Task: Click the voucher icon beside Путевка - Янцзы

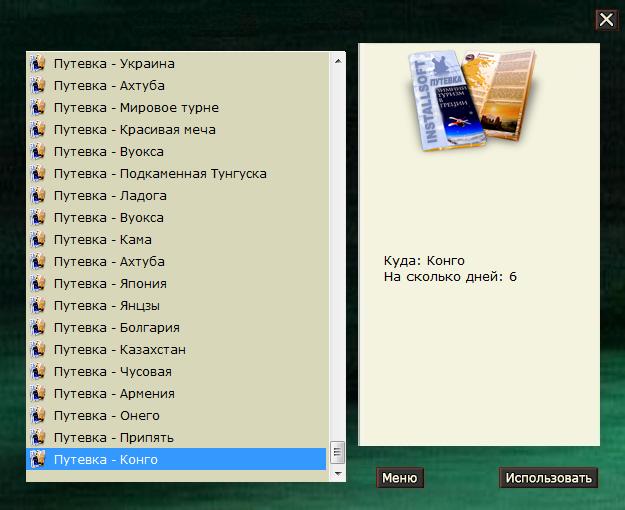Action: [38, 305]
